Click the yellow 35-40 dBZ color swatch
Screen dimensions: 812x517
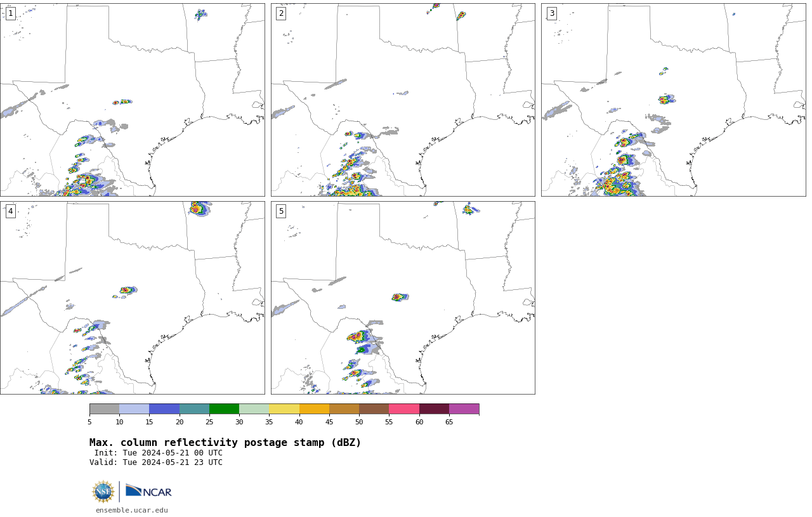pos(284,409)
